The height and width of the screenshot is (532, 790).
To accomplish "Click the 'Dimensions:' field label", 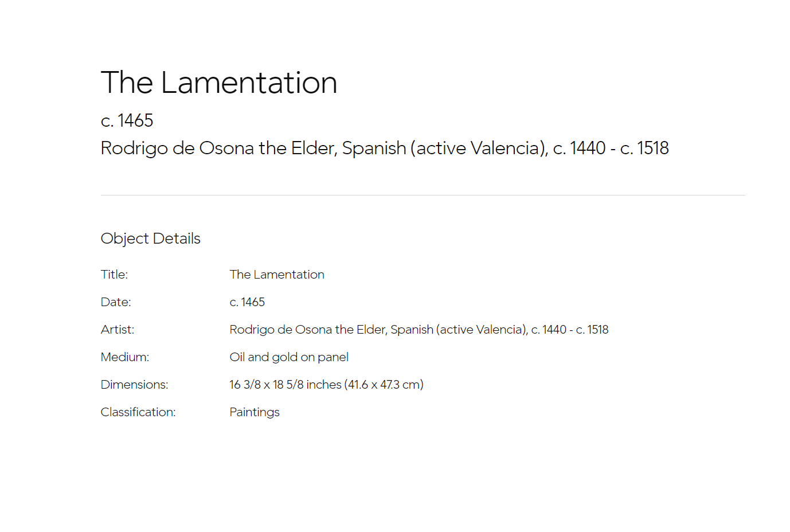I will (x=135, y=385).
